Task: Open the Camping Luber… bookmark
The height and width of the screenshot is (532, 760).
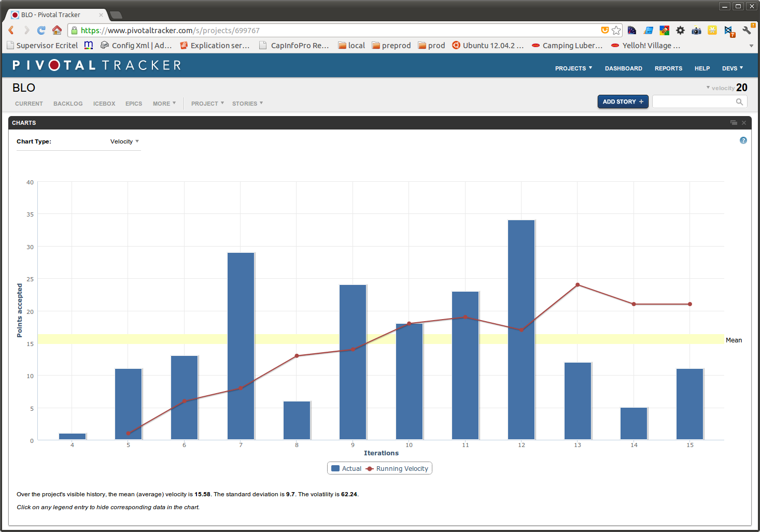Action: 567,46
